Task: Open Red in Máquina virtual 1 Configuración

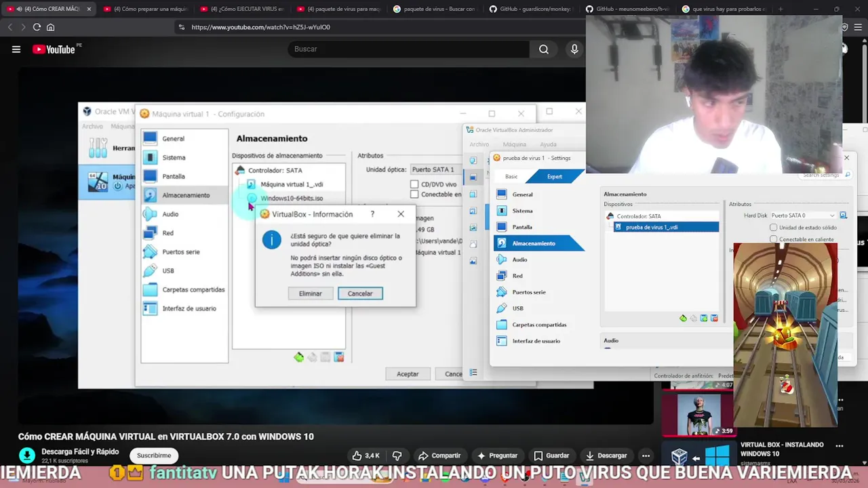Action: tap(167, 233)
